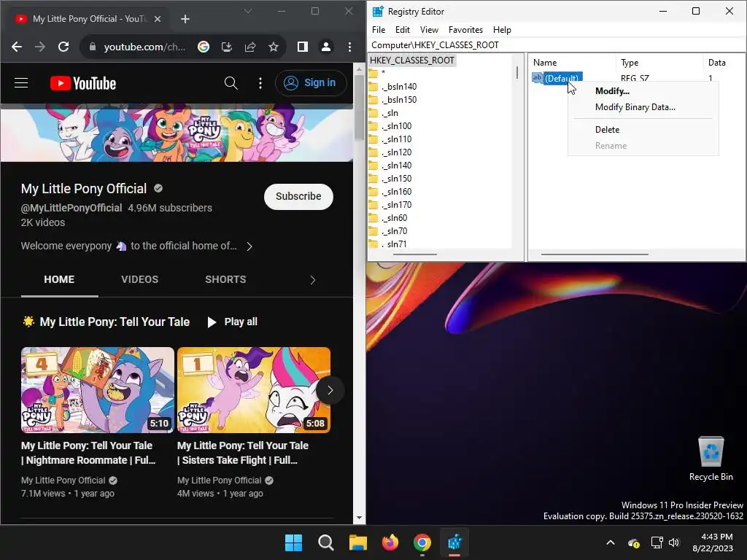
Task: Open Chrome three-dot menu
Action: point(349,47)
